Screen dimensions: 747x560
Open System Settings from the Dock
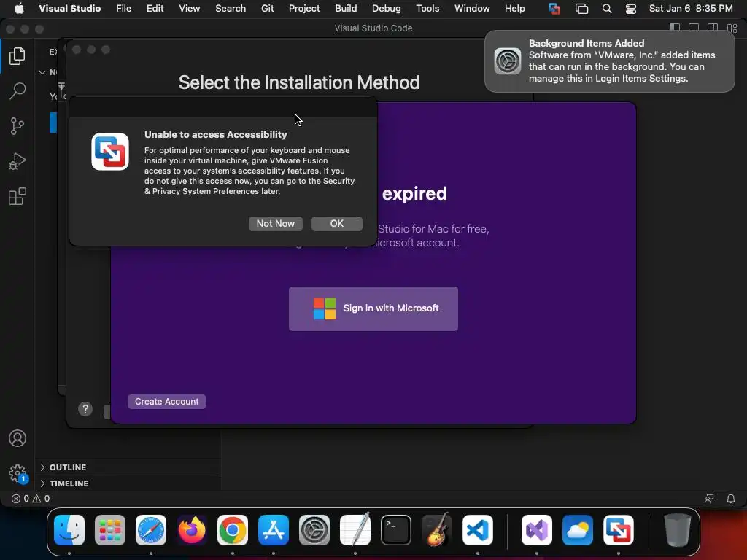pyautogui.click(x=314, y=530)
